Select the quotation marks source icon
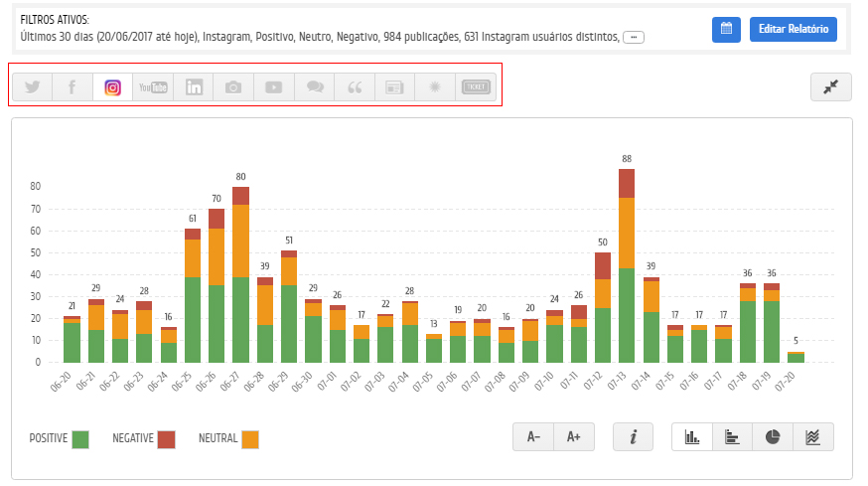 pyautogui.click(x=355, y=87)
